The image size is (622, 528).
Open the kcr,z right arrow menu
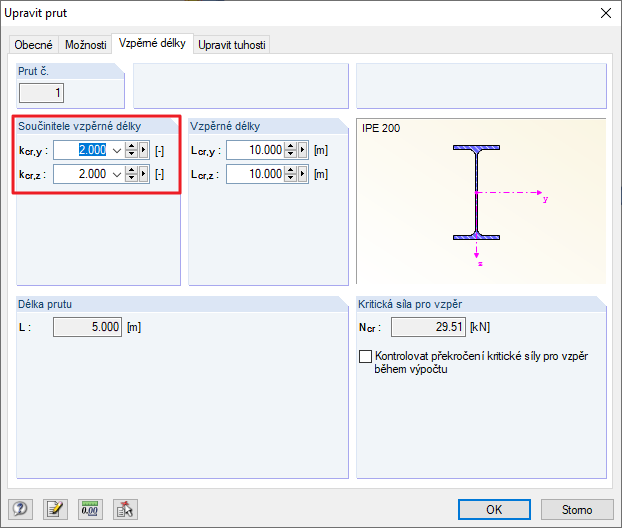pos(144,174)
